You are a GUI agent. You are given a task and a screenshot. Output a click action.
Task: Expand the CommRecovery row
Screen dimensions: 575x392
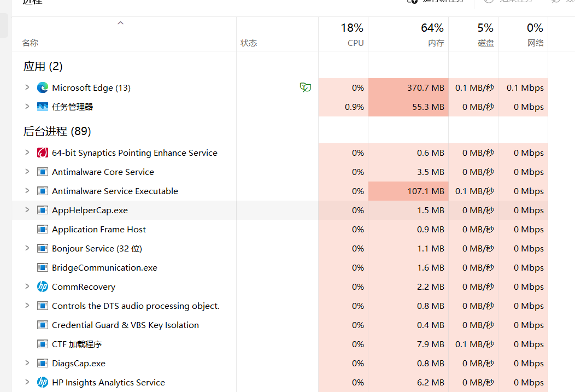click(27, 286)
